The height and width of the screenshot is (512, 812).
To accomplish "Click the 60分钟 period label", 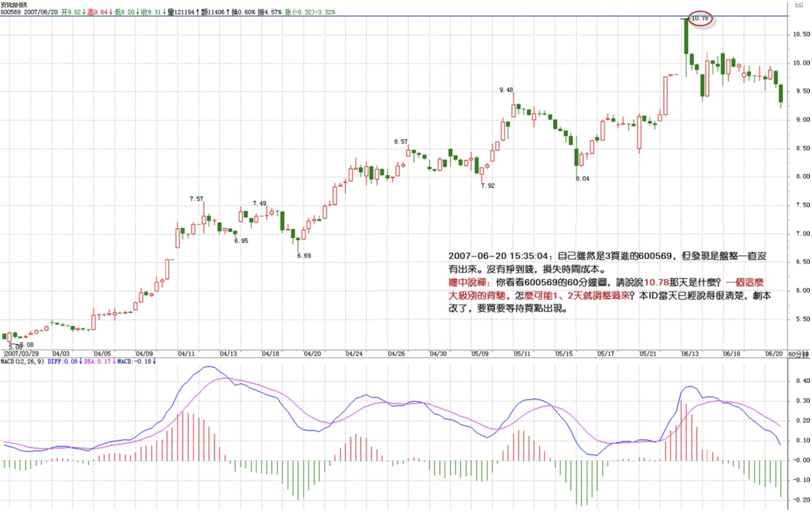I will (x=798, y=354).
